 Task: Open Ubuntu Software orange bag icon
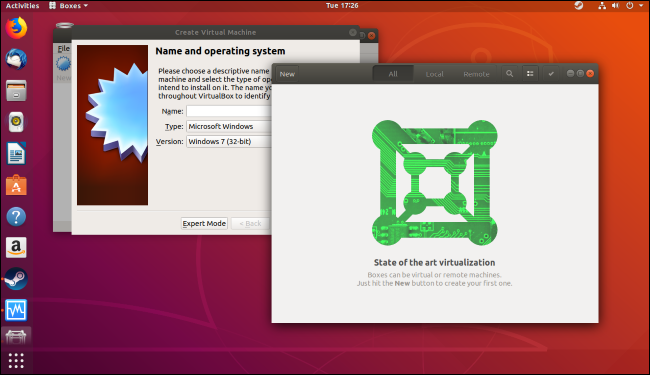pos(16,185)
